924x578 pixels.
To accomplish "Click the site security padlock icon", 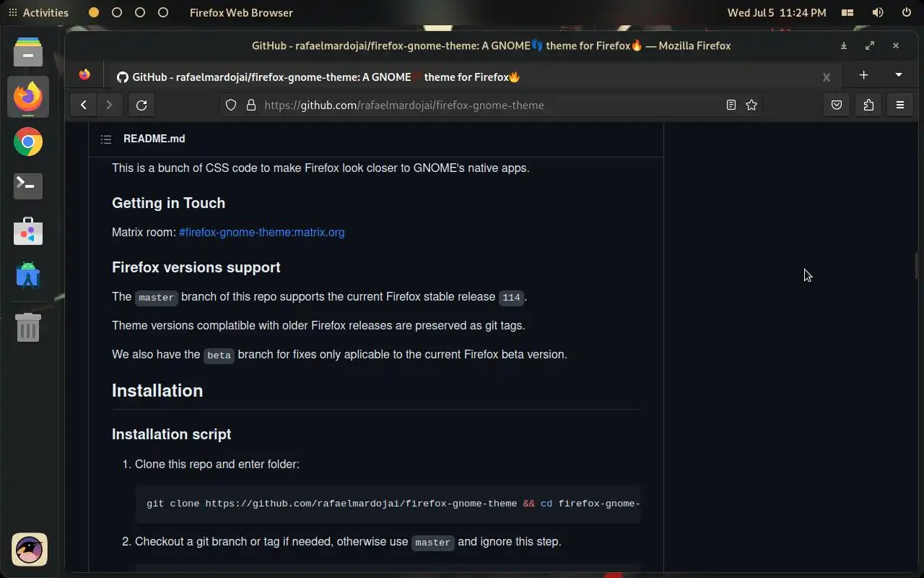I will [251, 105].
